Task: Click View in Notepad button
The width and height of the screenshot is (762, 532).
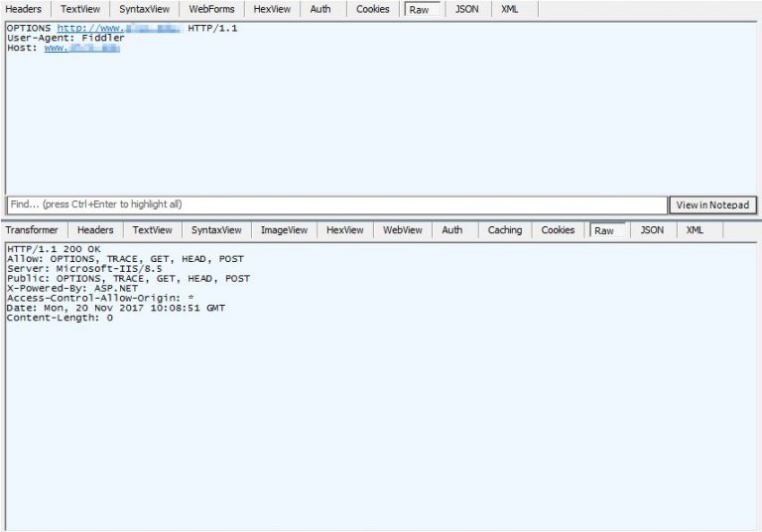Action: 712,204
